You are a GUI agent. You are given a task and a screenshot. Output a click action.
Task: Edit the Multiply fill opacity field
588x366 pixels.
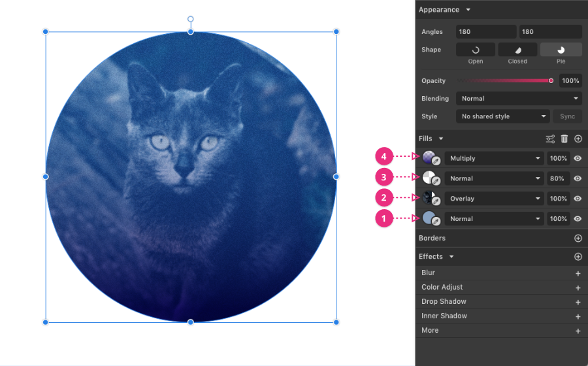(x=559, y=158)
